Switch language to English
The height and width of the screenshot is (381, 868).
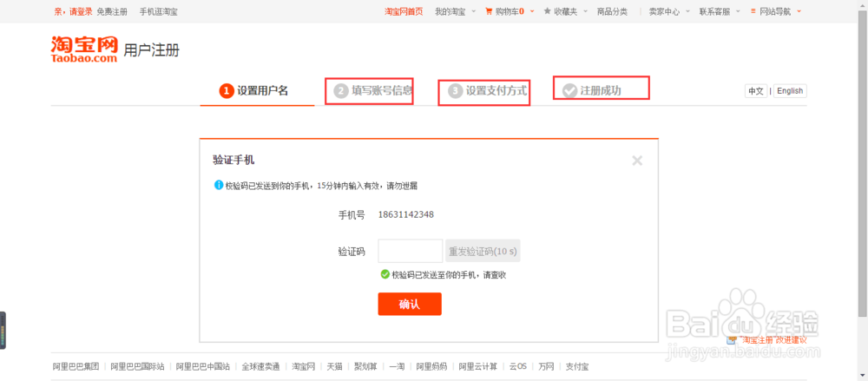(x=790, y=91)
